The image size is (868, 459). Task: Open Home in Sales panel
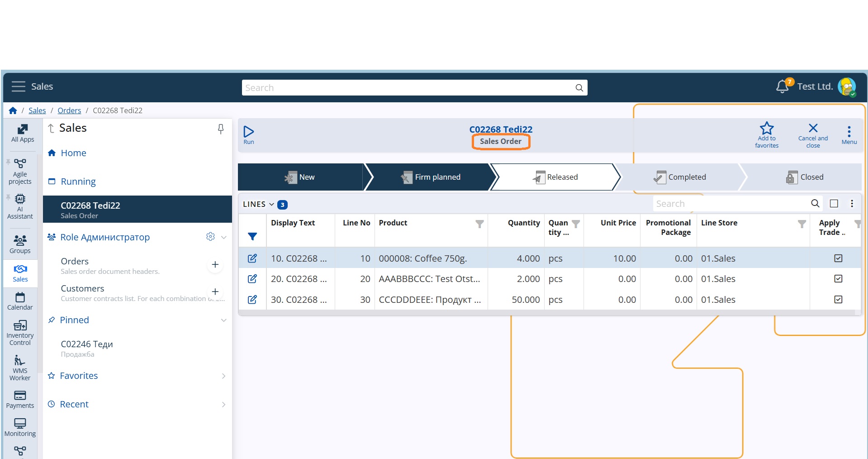click(73, 153)
